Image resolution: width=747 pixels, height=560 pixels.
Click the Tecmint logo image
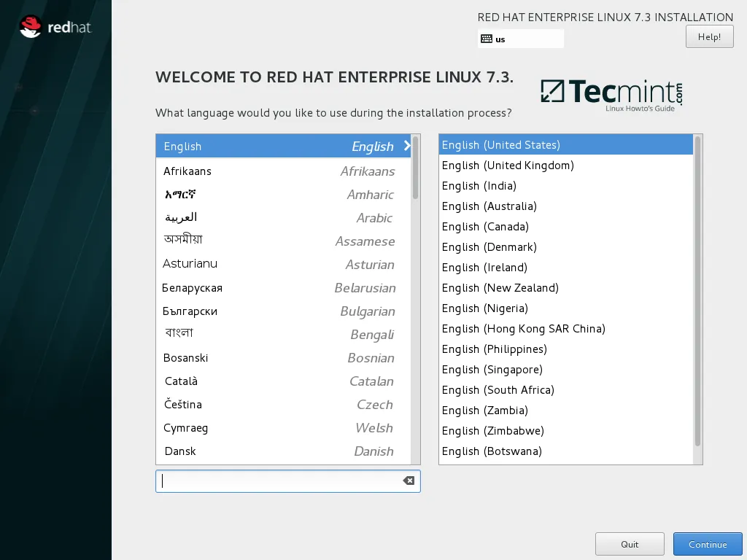click(x=611, y=95)
